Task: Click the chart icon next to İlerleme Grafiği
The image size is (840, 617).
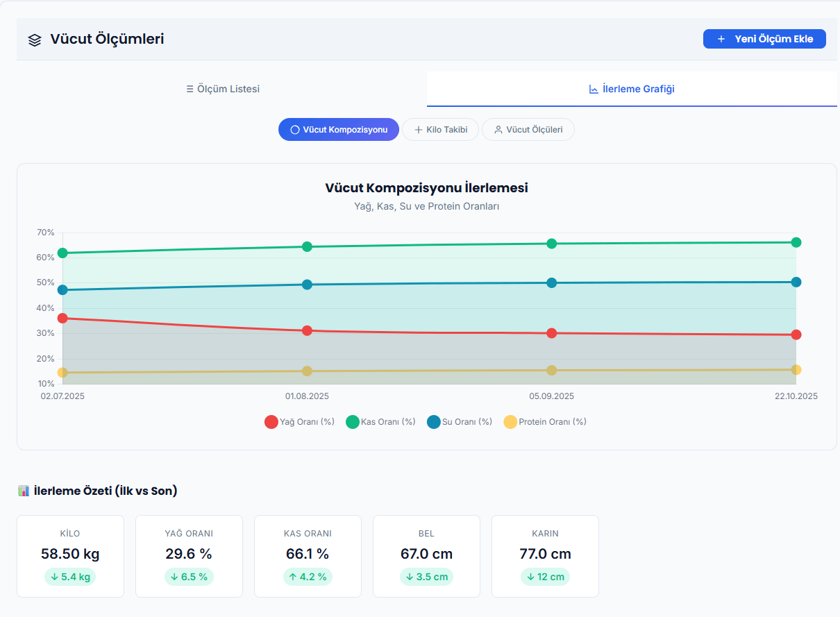Action: click(x=594, y=89)
